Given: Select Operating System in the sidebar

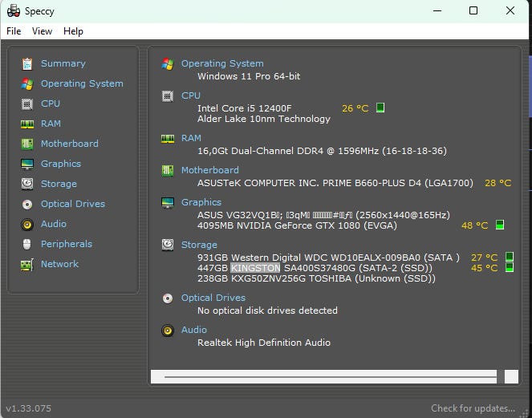Looking at the screenshot, I should point(82,83).
